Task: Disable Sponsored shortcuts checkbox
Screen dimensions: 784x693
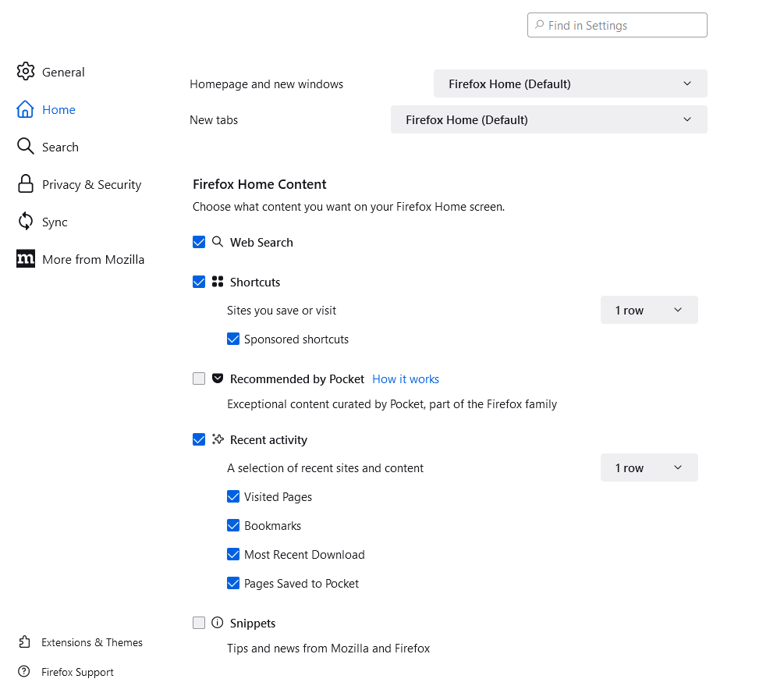Action: tap(233, 339)
